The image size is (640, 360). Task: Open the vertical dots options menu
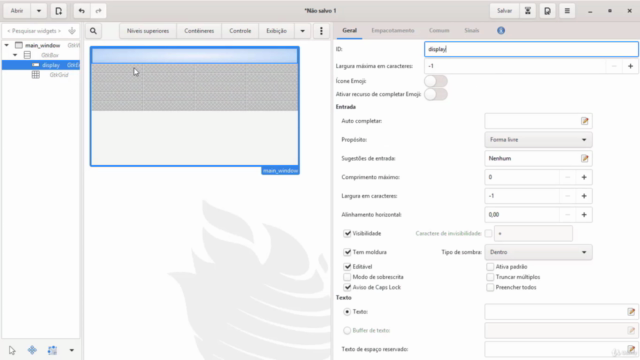tap(321, 31)
